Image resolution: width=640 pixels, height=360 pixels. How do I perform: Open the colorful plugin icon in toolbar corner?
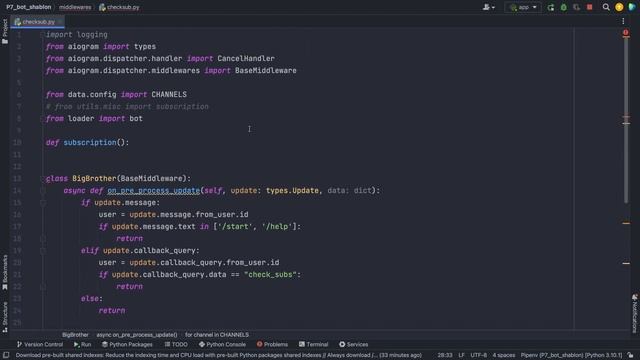632,7
